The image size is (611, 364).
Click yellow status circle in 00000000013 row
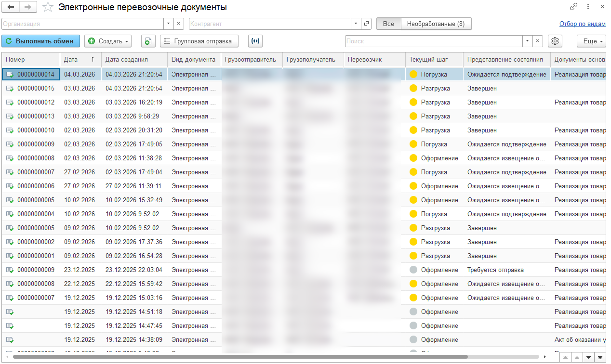(413, 117)
